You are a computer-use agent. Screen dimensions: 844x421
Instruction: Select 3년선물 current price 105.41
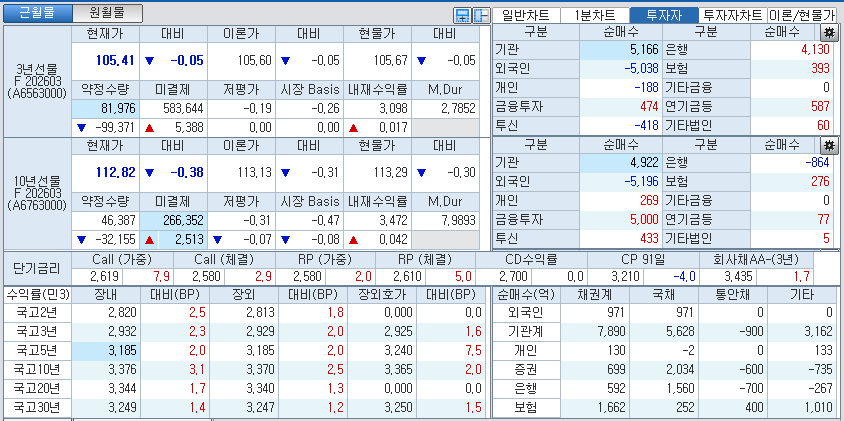click(105, 60)
